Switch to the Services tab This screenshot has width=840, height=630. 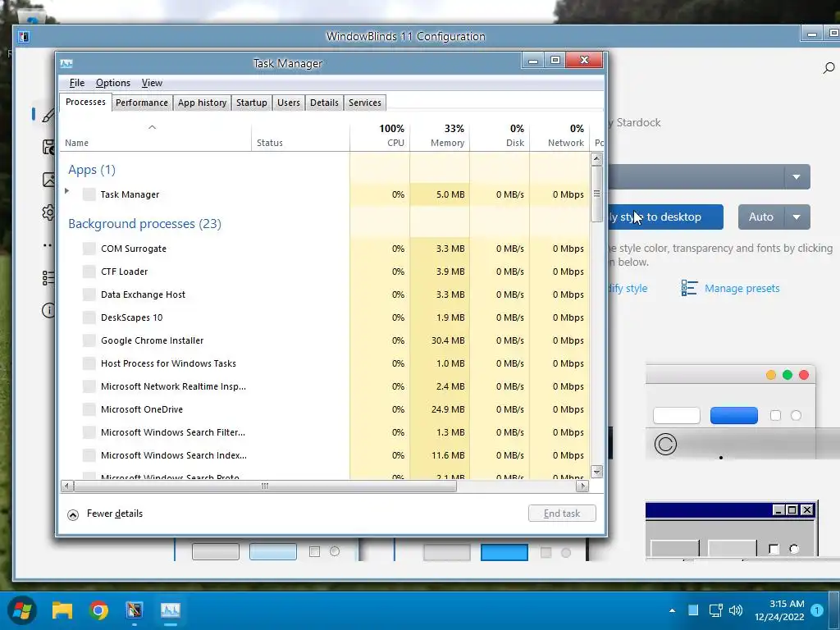click(x=365, y=103)
